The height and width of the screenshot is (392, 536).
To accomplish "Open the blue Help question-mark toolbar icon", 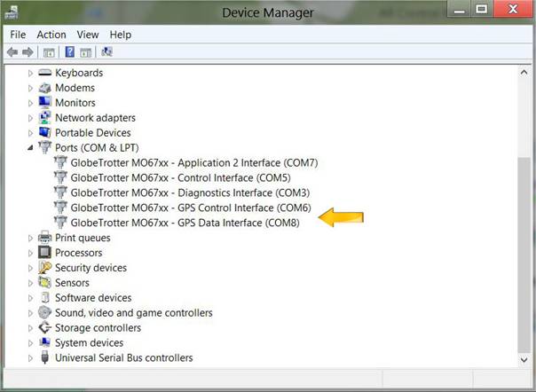I will pyautogui.click(x=70, y=52).
